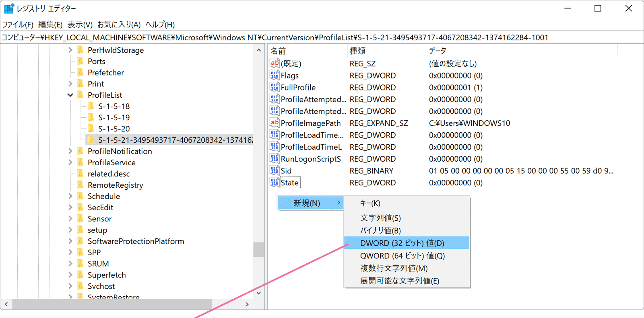The height and width of the screenshot is (318, 644).
Task: Click the registry path address bar
Action: (321, 37)
